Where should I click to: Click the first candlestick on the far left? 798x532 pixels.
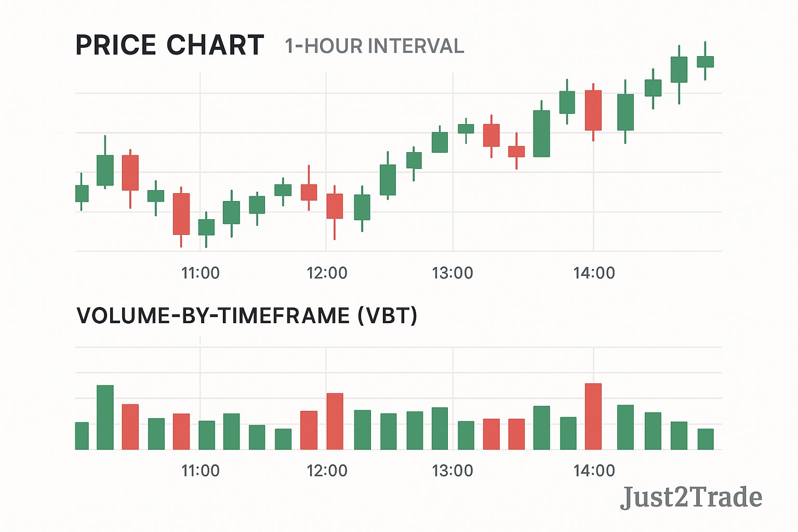82,193
